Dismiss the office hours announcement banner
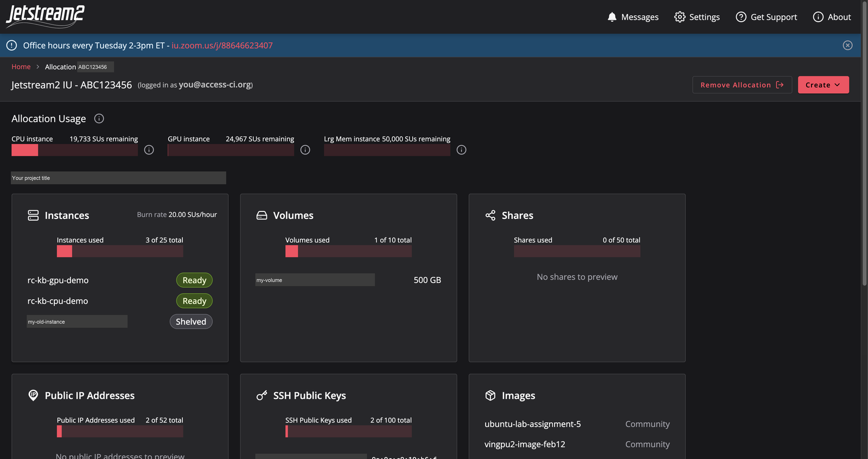 pos(848,46)
